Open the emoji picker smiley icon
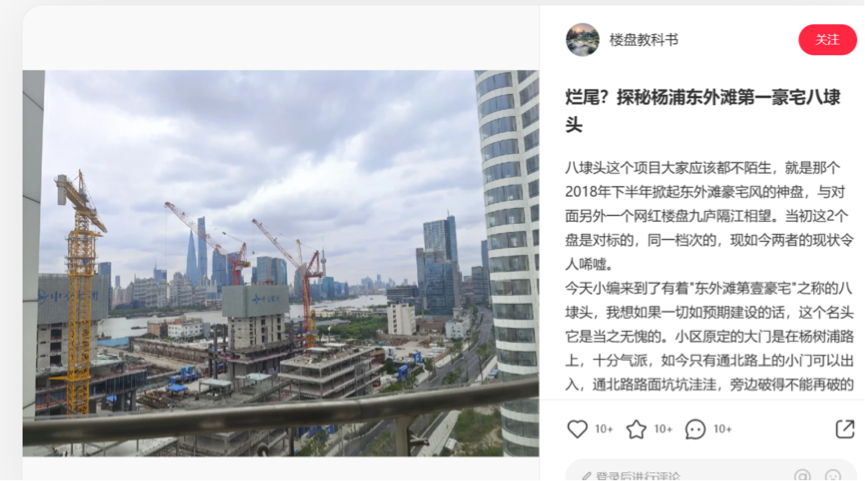 pos(832,475)
